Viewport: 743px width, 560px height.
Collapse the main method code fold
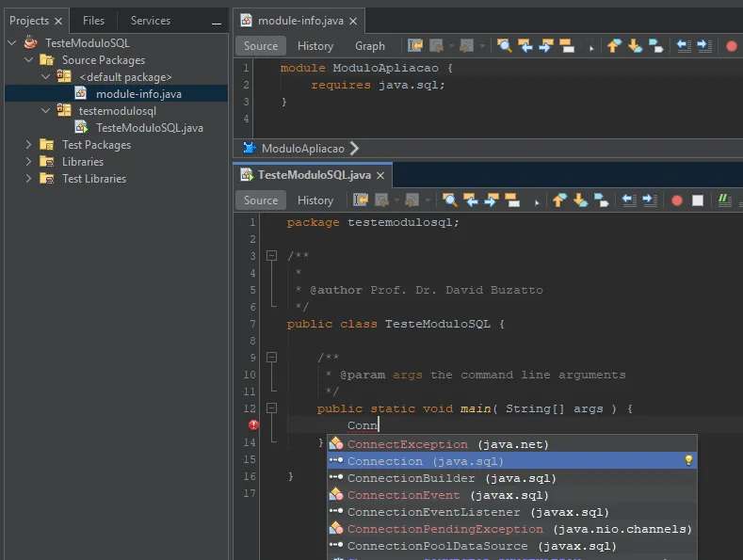click(271, 408)
